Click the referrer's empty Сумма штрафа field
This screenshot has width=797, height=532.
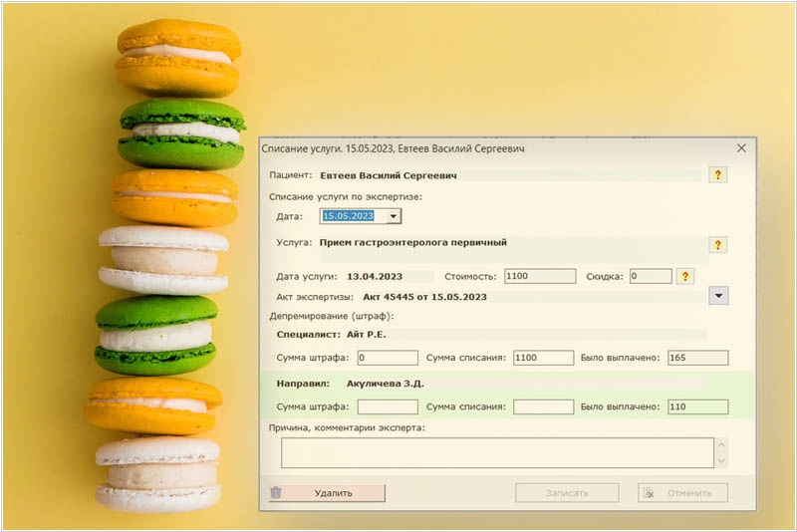click(x=388, y=406)
